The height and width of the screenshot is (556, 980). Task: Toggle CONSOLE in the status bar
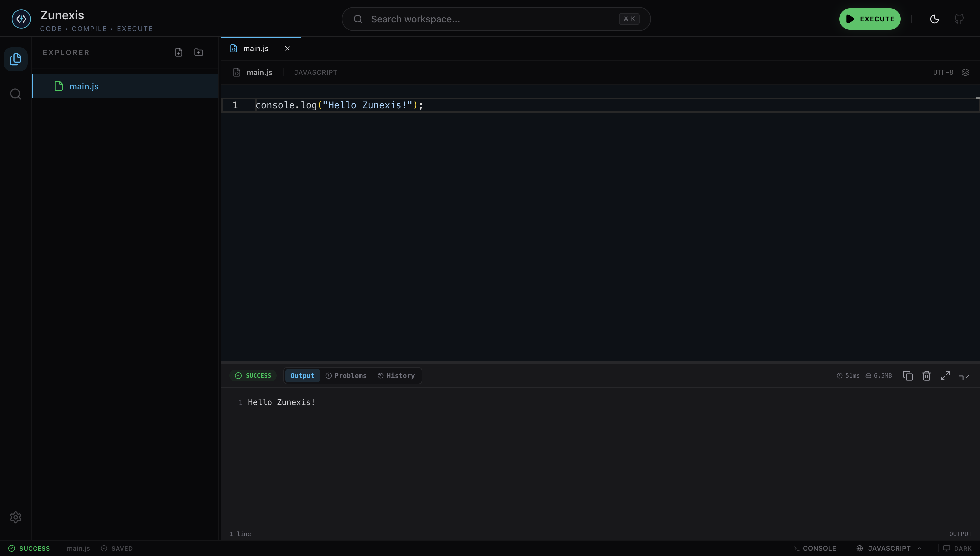(x=815, y=548)
